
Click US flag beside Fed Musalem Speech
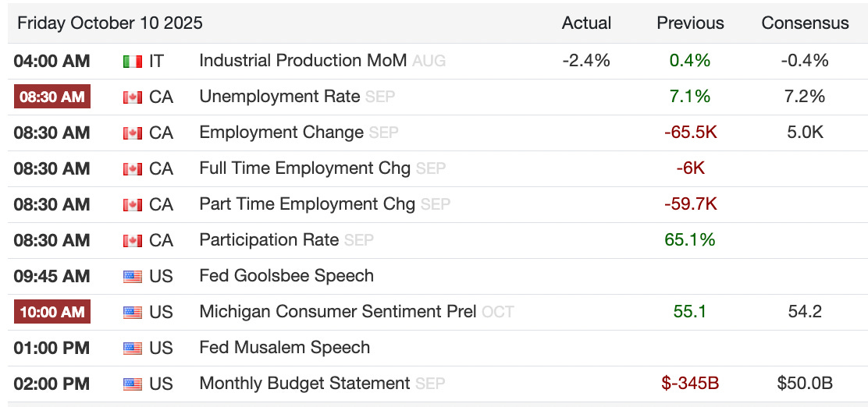coord(132,348)
